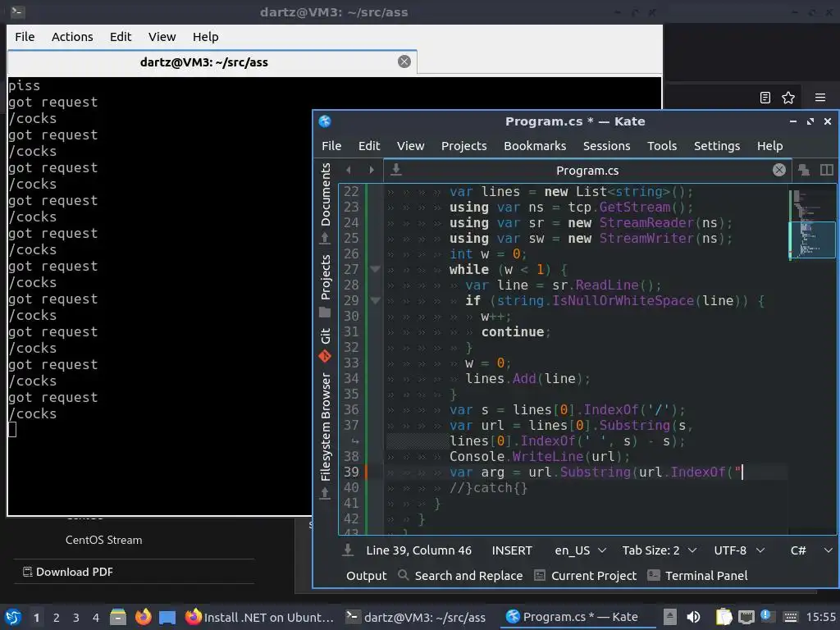Open the terminal's Help menu
840x630 pixels.
click(205, 36)
